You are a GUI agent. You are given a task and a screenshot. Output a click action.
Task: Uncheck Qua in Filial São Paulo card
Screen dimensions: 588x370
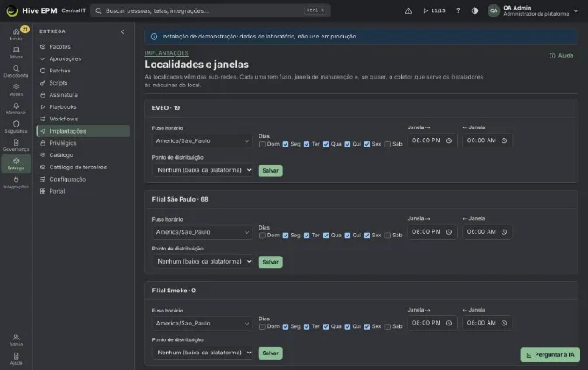tap(326, 236)
